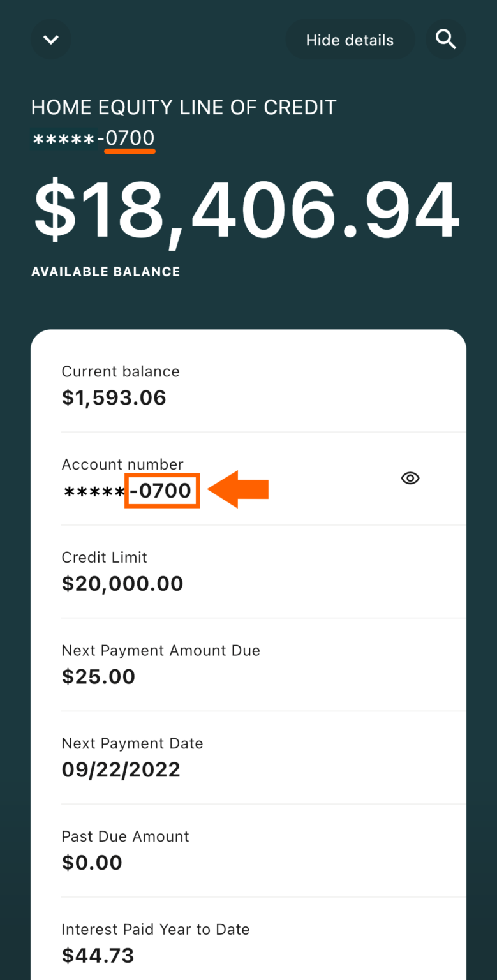
Task: Toggle account number visibility with the eye
Action: click(x=410, y=478)
